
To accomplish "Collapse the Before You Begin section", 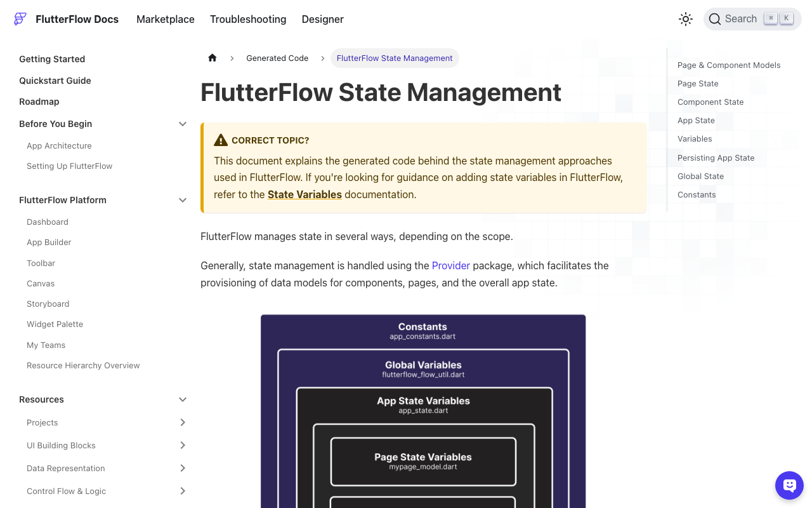I will 183,124.
